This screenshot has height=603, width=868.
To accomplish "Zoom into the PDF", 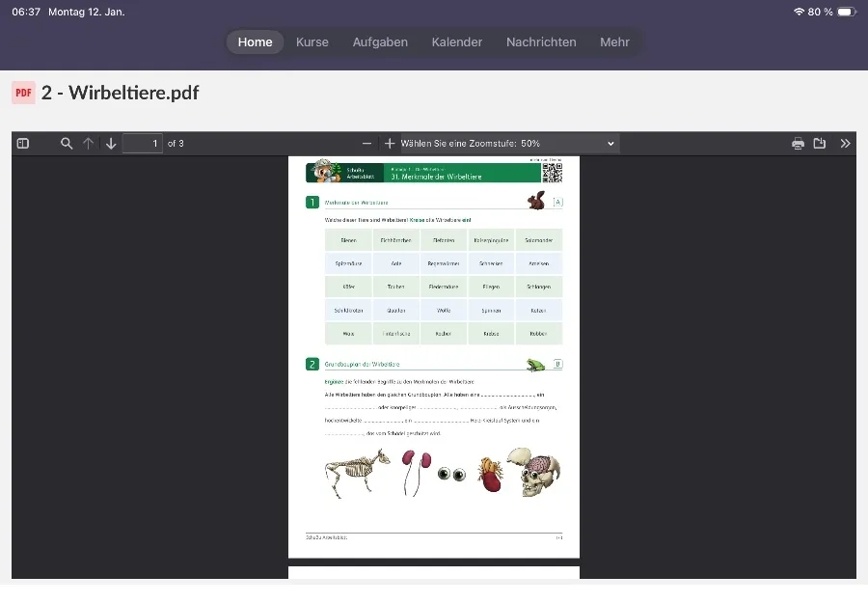I will pyautogui.click(x=390, y=143).
